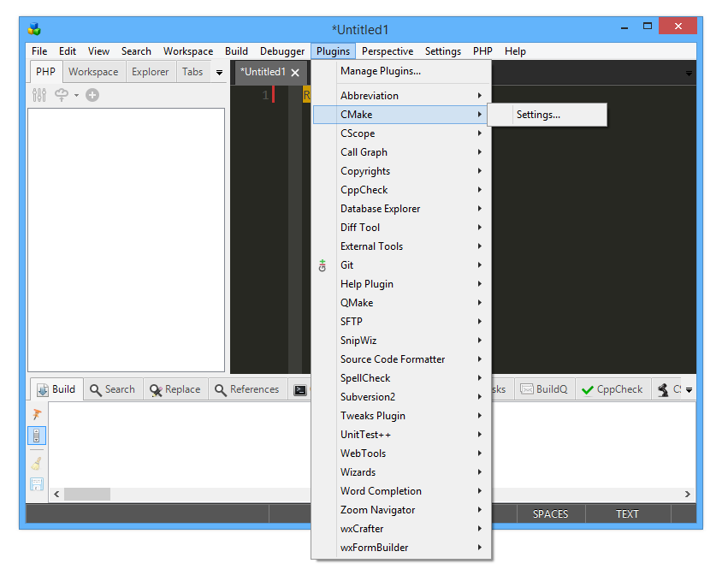Click the terminal icon tab in output pane

(300, 389)
